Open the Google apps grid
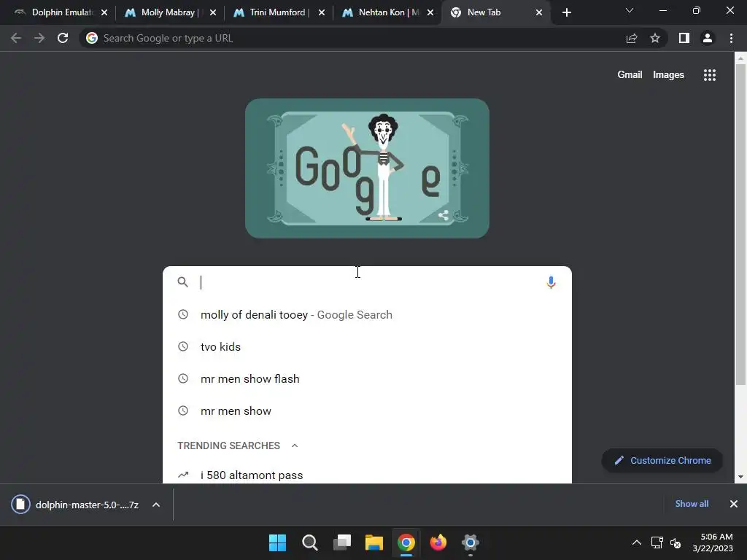 (710, 75)
